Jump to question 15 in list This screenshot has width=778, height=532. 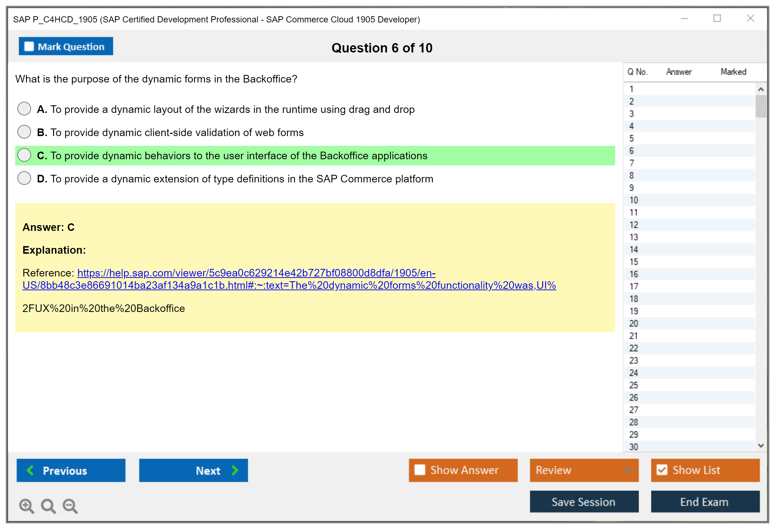634,262
